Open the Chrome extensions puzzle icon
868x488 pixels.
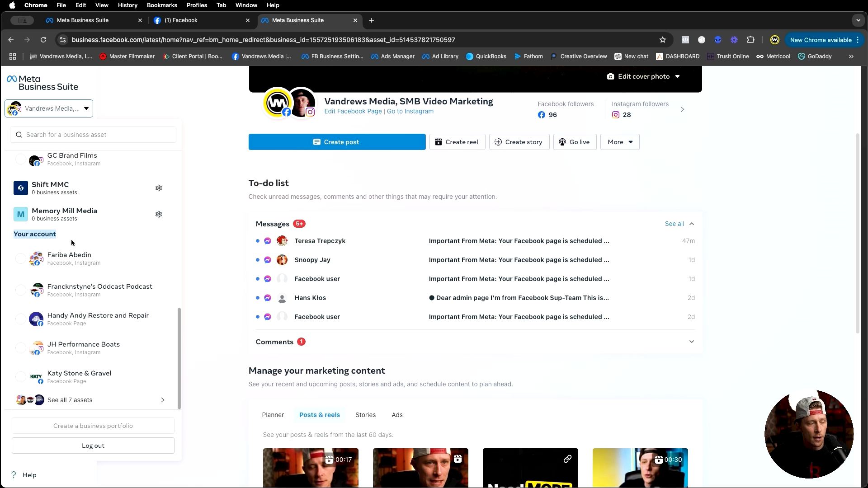click(751, 40)
